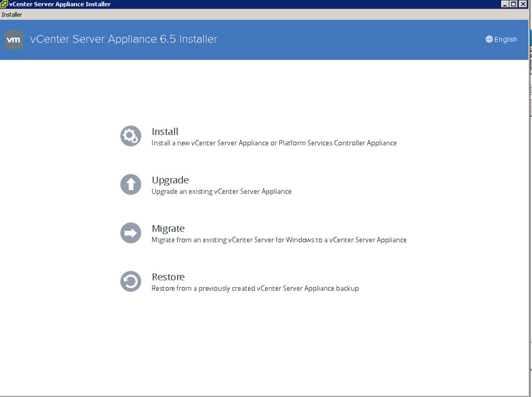Click 'Migrate from an existing vCenter Server' description
This screenshot has width=532, height=397.
click(279, 240)
